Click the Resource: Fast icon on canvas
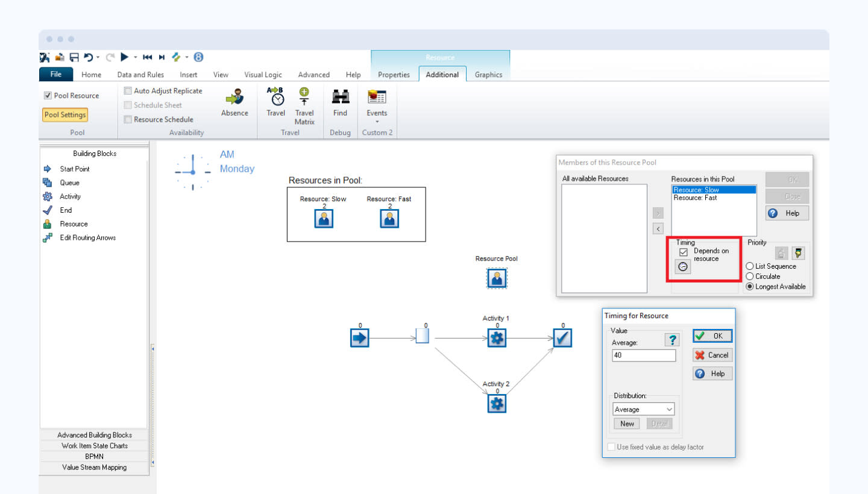The height and width of the screenshot is (494, 868). coord(389,219)
